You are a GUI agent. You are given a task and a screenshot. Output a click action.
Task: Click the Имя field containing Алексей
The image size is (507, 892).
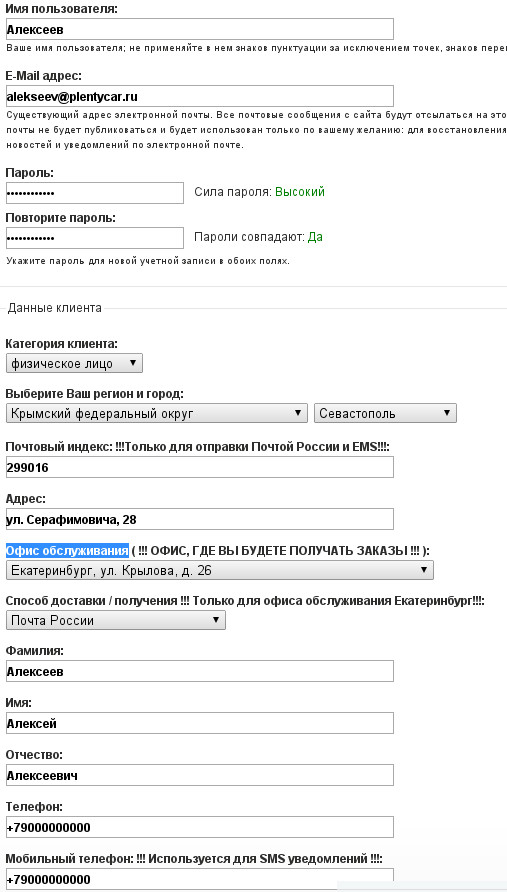(200, 723)
